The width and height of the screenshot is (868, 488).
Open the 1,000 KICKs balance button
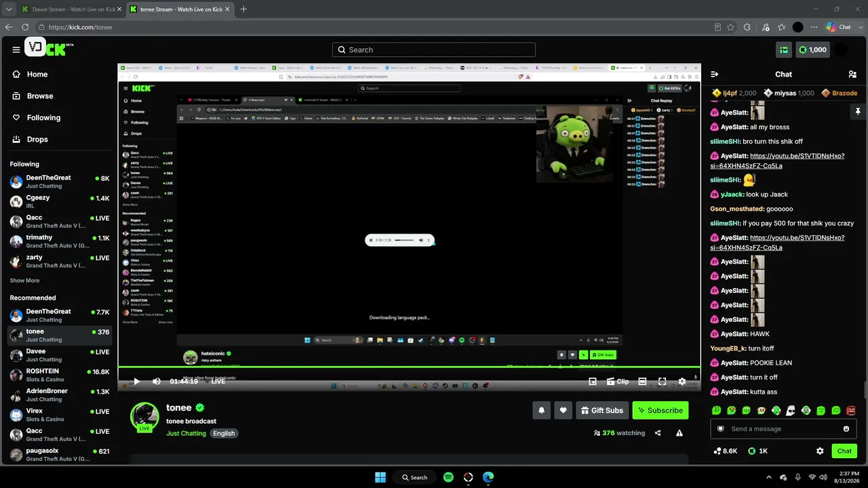812,49
